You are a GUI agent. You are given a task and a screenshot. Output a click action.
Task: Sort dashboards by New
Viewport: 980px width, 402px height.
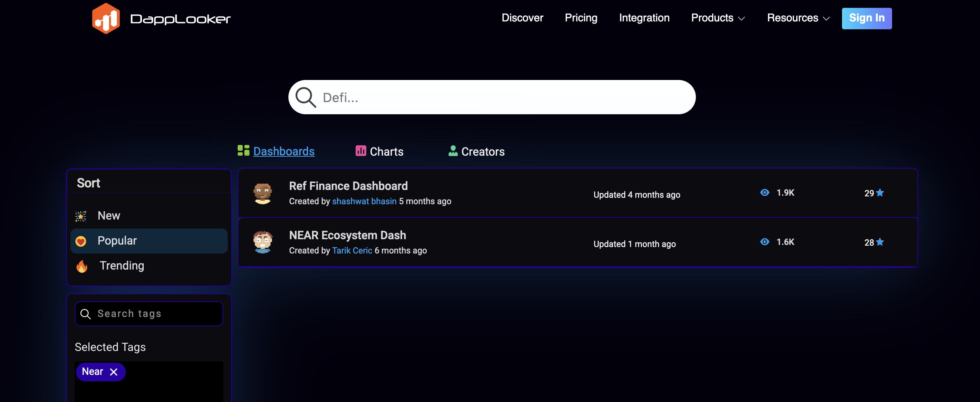point(109,216)
